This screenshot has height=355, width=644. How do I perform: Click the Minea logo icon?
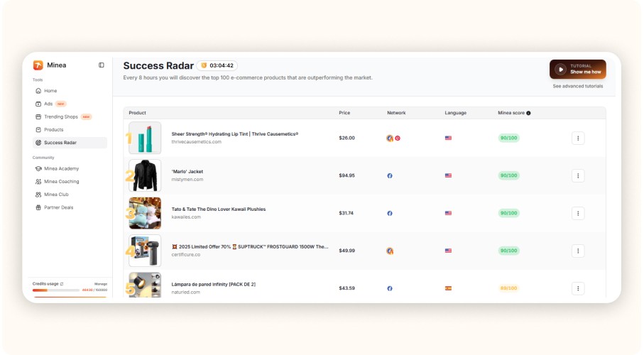(x=38, y=65)
